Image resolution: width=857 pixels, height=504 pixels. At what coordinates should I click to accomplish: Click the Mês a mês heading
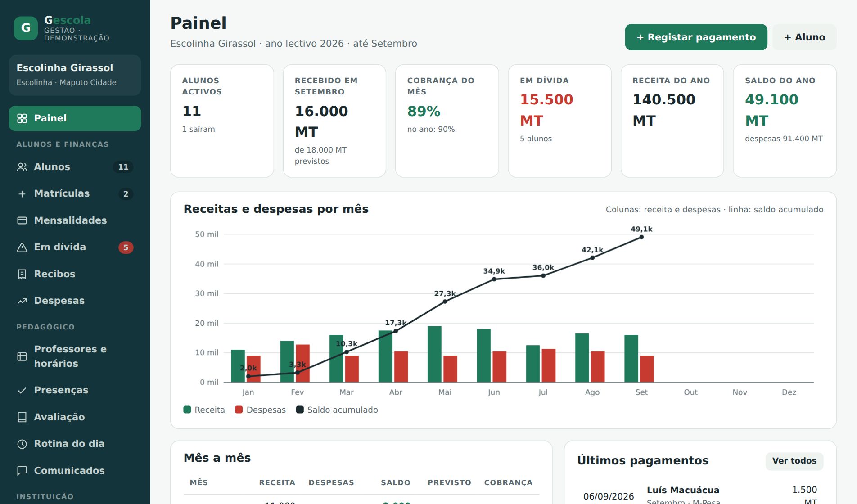tap(217, 458)
